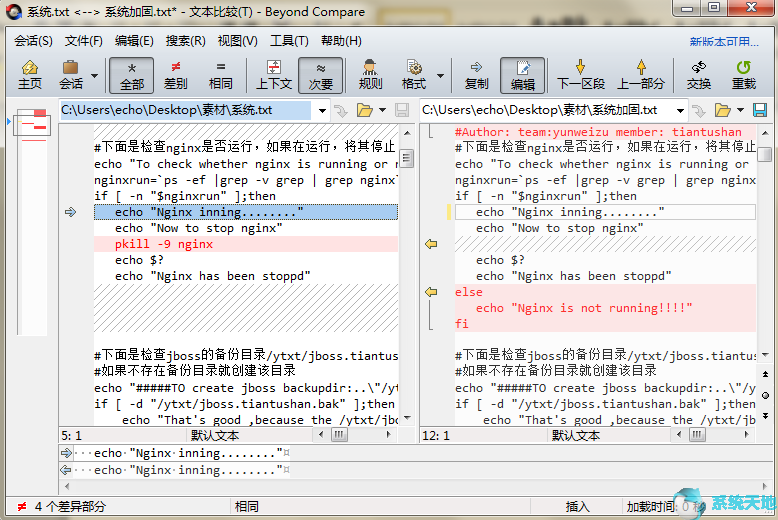Select the pkill -9 nginx line
The image size is (778, 520).
[x=246, y=244]
